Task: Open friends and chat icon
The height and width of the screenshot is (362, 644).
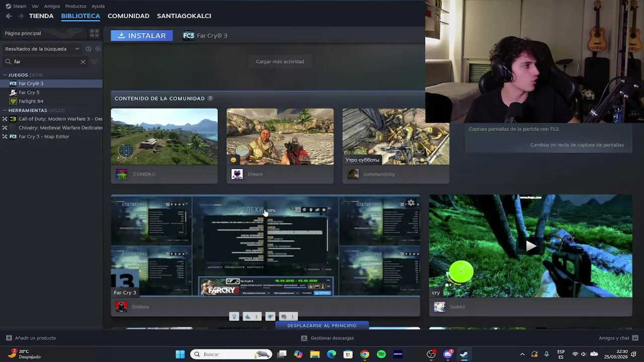Action: point(635,338)
